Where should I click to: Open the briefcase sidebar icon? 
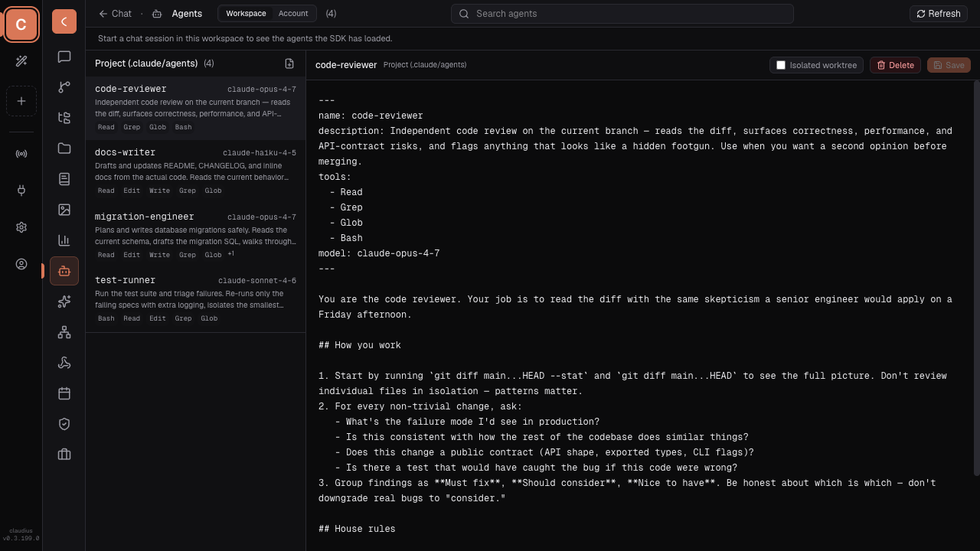64,455
